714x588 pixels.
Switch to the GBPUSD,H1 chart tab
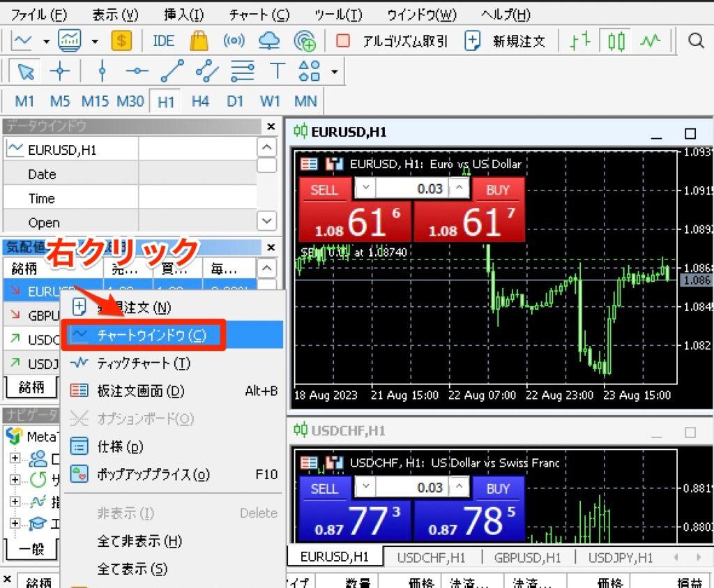tap(527, 557)
